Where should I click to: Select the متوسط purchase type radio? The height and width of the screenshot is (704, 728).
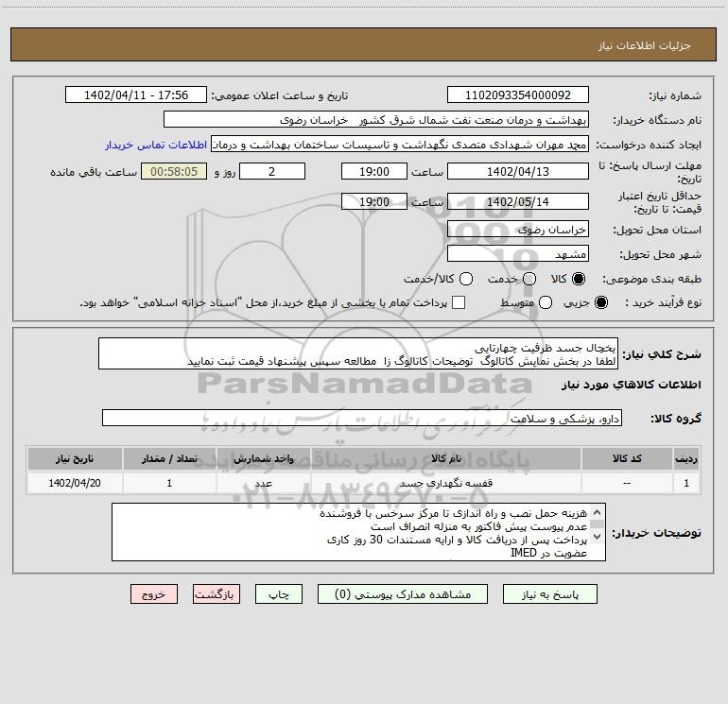click(x=546, y=302)
